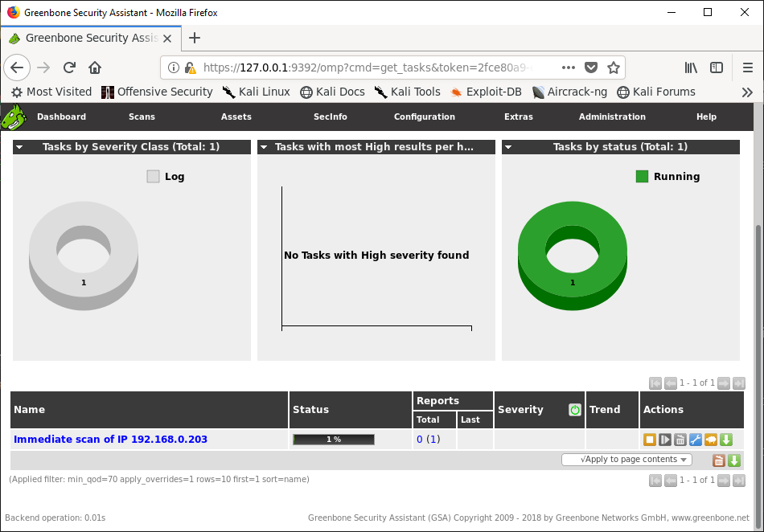Sort the task table by Status

(x=311, y=410)
